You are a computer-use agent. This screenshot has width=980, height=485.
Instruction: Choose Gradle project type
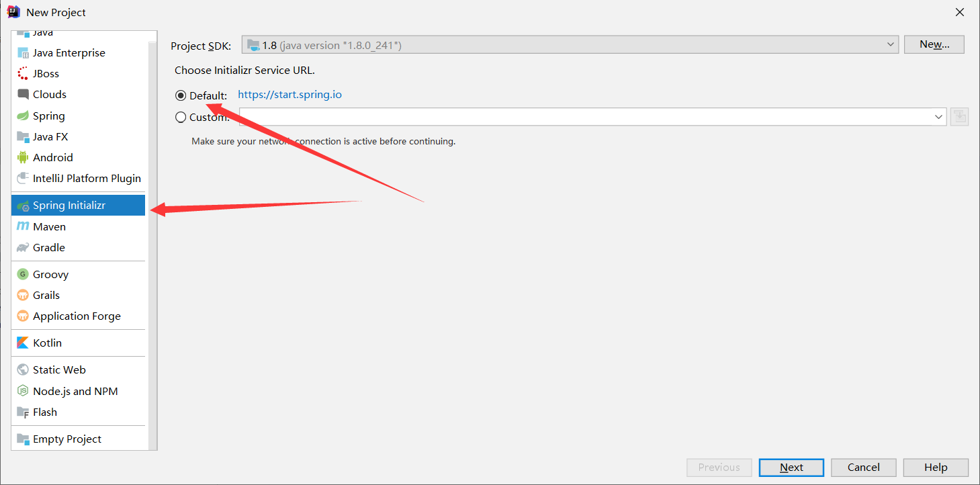coord(78,247)
